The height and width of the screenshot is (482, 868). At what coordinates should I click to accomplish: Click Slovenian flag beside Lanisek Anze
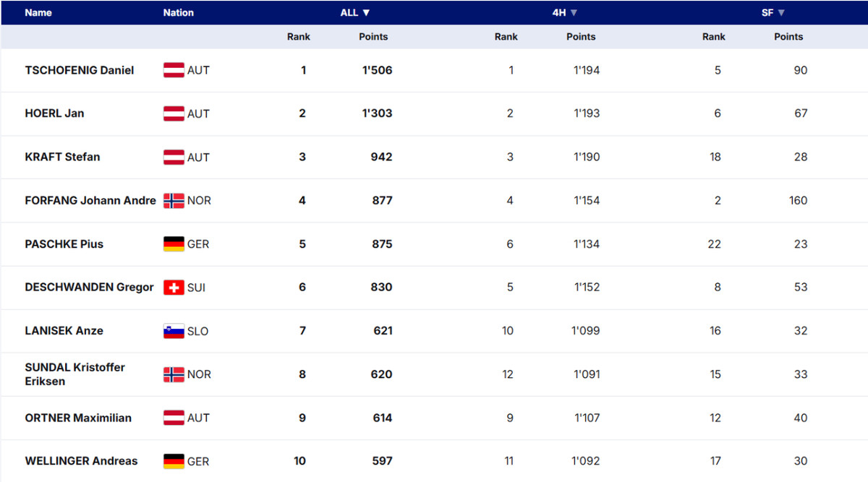[x=174, y=331]
